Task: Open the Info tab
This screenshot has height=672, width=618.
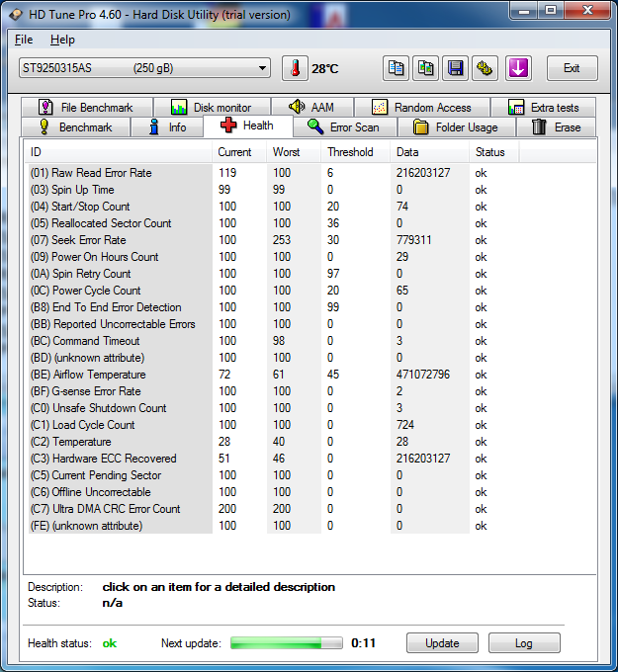Action: click(167, 127)
